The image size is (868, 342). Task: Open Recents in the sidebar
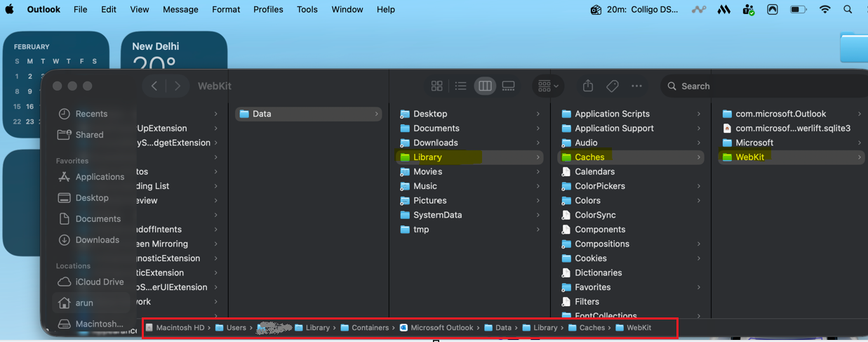(91, 114)
